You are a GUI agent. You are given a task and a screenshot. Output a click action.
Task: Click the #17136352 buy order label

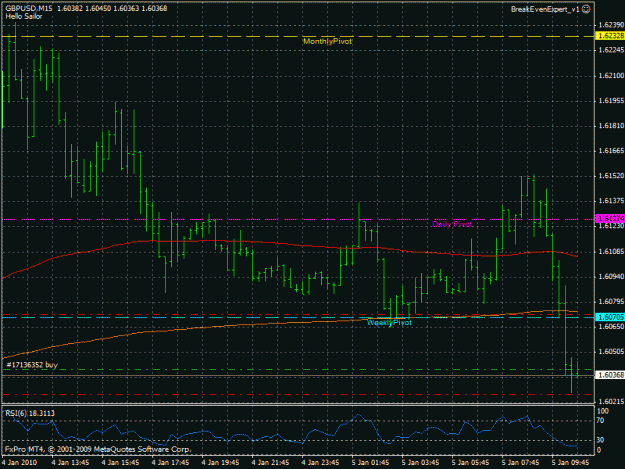point(32,365)
